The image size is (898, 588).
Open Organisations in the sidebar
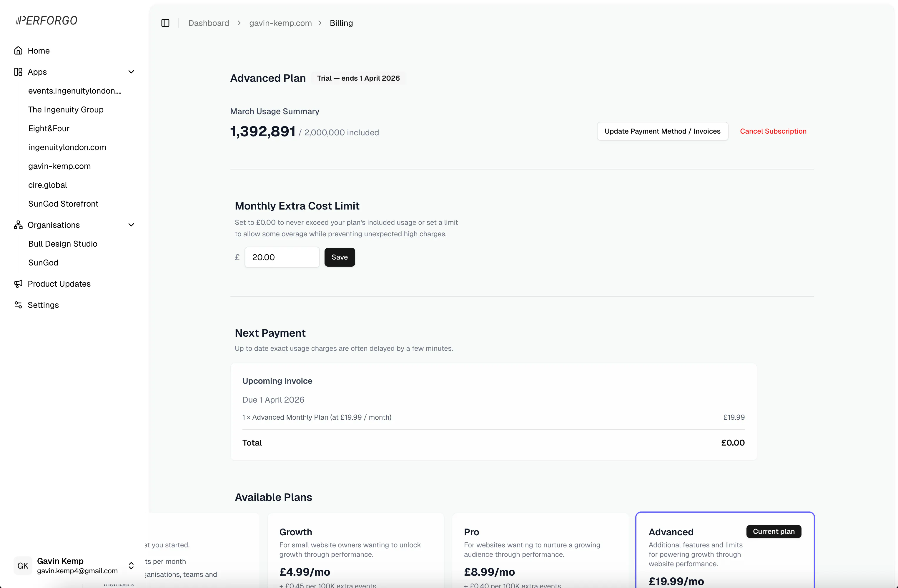pyautogui.click(x=74, y=225)
